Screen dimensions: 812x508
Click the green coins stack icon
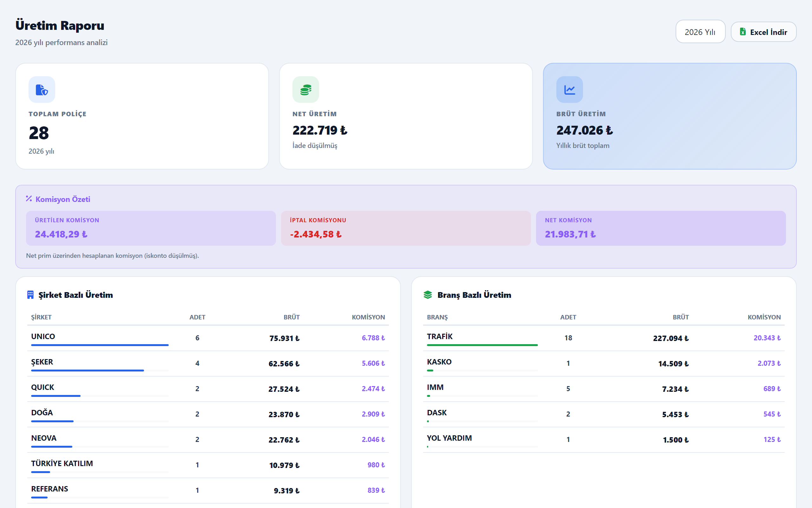306,89
